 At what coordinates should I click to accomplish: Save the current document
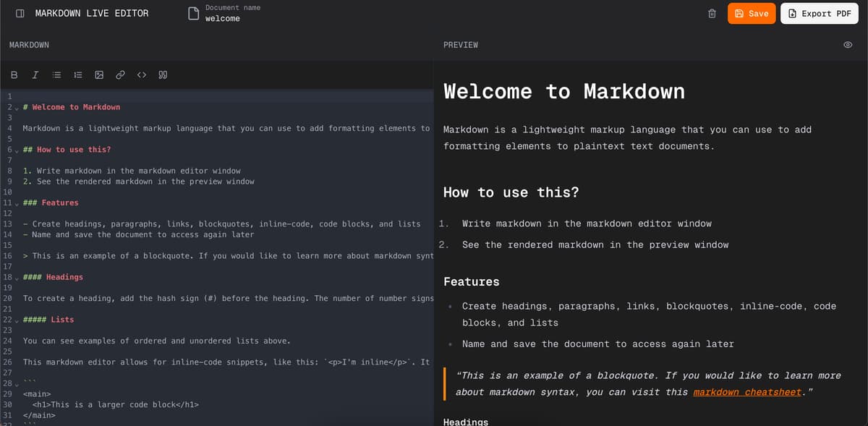[x=752, y=13]
